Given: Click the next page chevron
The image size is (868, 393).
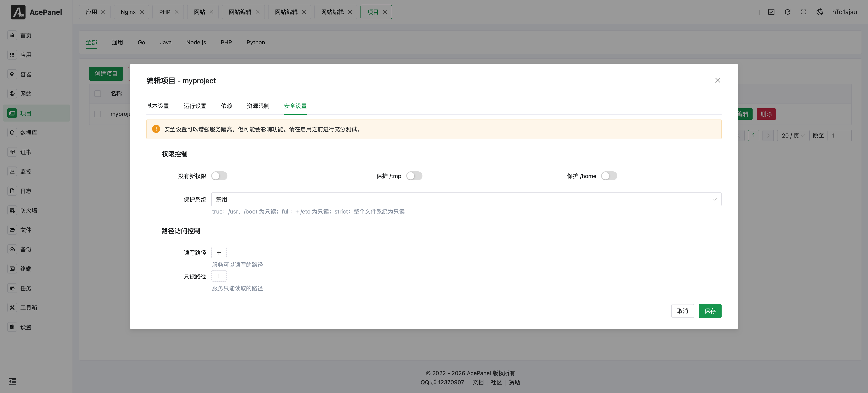Looking at the screenshot, I should (768, 136).
